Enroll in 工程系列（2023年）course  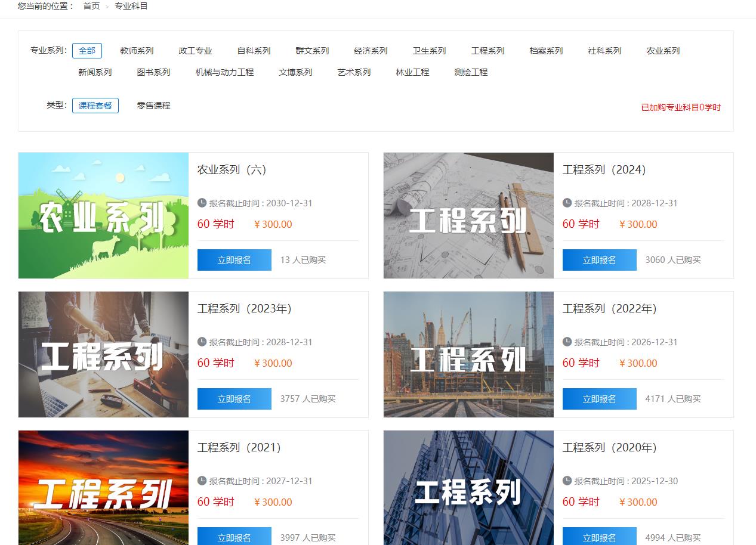click(x=234, y=399)
